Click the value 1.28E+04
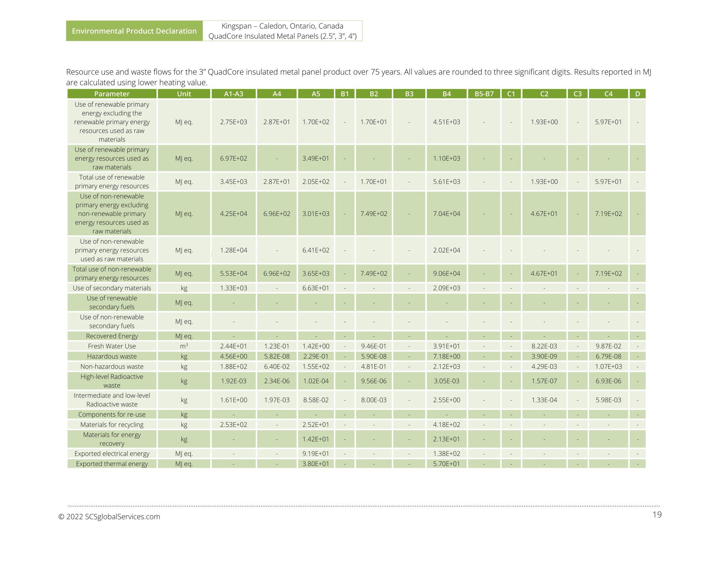The width and height of the screenshot is (728, 563). 233,250
